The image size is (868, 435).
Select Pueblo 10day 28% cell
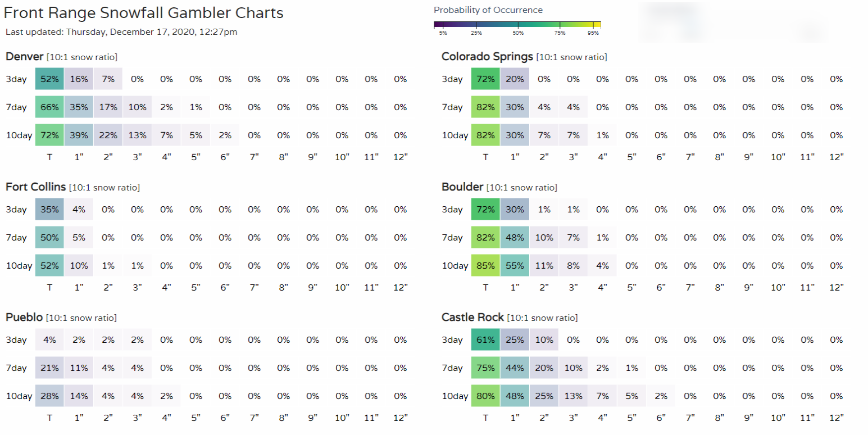tap(49, 396)
